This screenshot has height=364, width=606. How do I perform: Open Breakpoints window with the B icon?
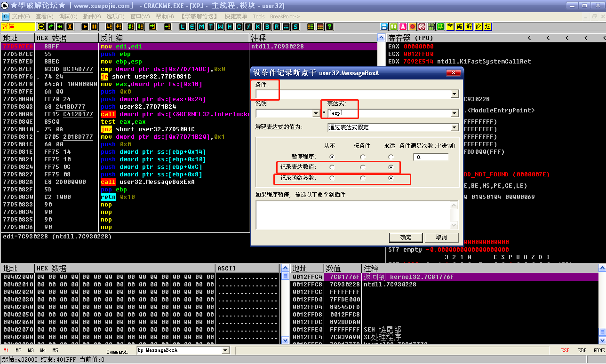pyautogui.click(x=267, y=27)
